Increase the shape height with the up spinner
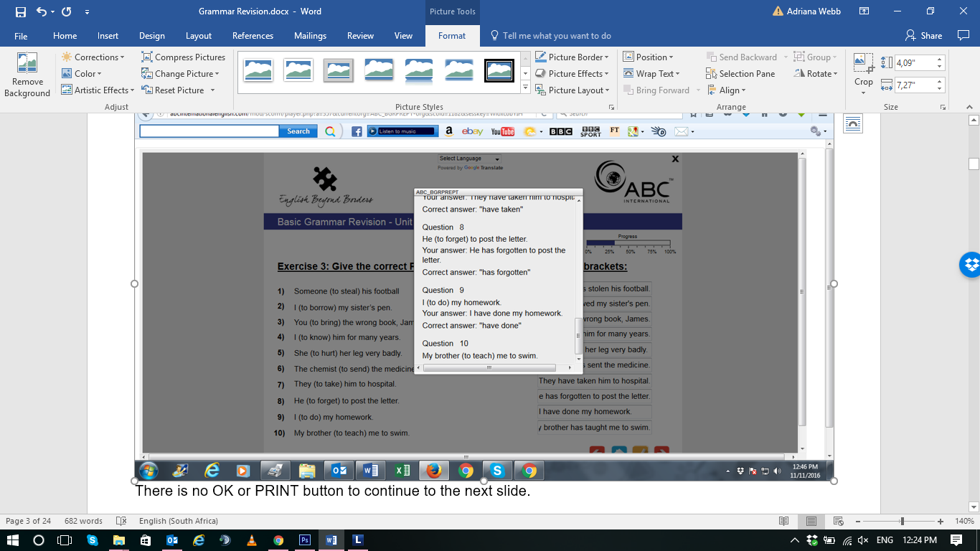The height and width of the screenshot is (551, 980). 940,60
